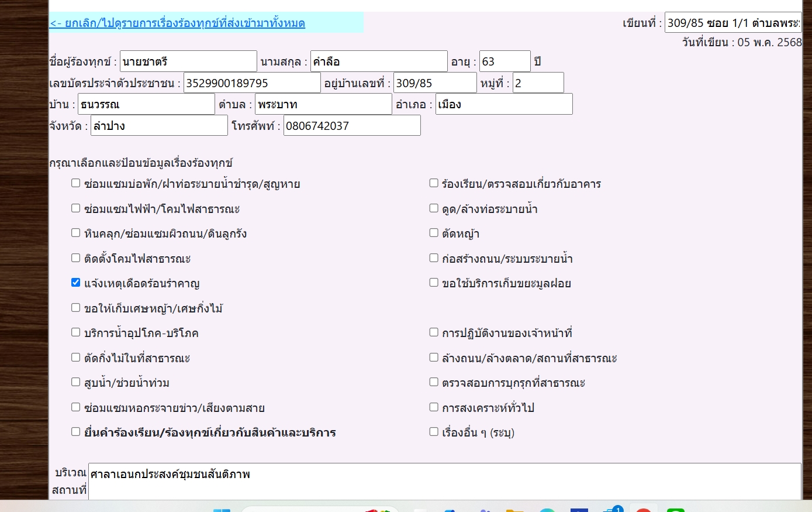812x512 pixels.
Task: Focus the age field showing 63
Action: tap(505, 61)
